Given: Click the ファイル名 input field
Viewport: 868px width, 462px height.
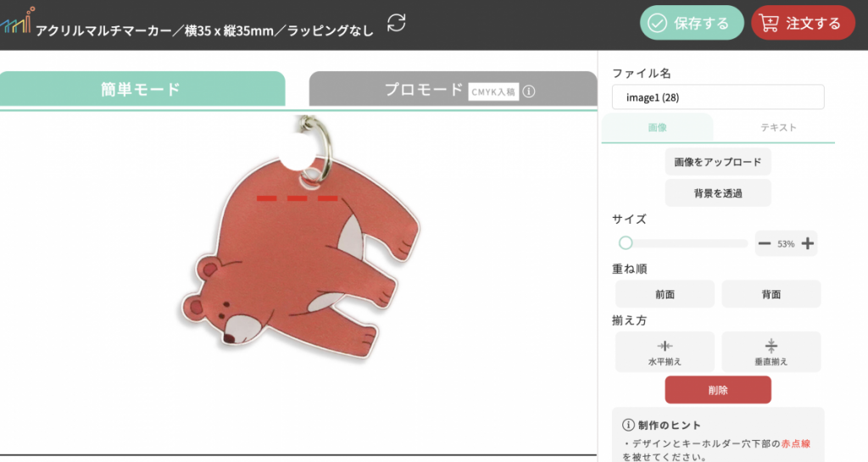Looking at the screenshot, I should pyautogui.click(x=718, y=97).
